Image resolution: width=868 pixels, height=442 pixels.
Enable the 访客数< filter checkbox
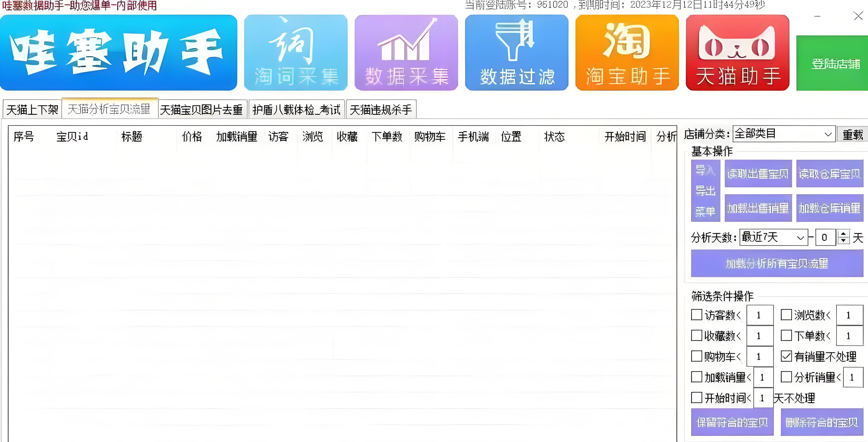(x=697, y=315)
